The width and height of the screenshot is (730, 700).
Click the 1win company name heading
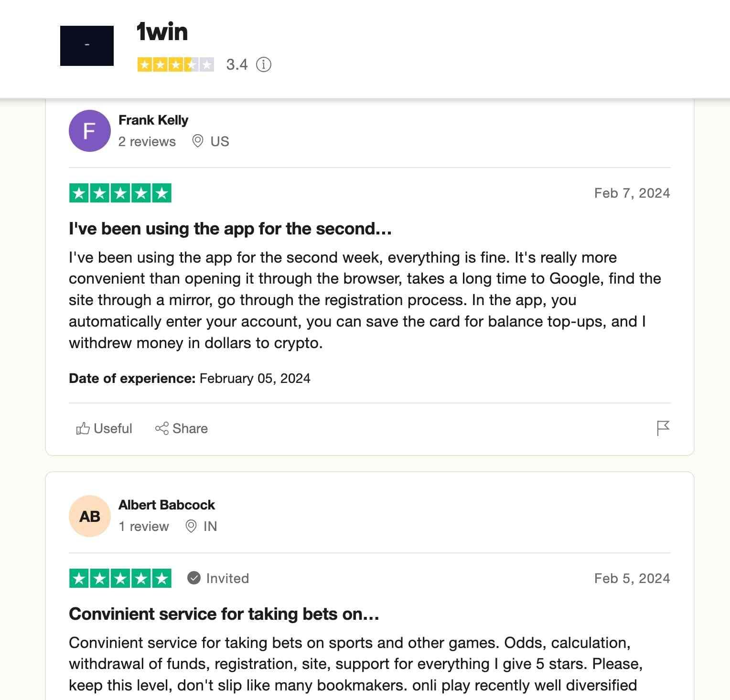[x=161, y=32]
